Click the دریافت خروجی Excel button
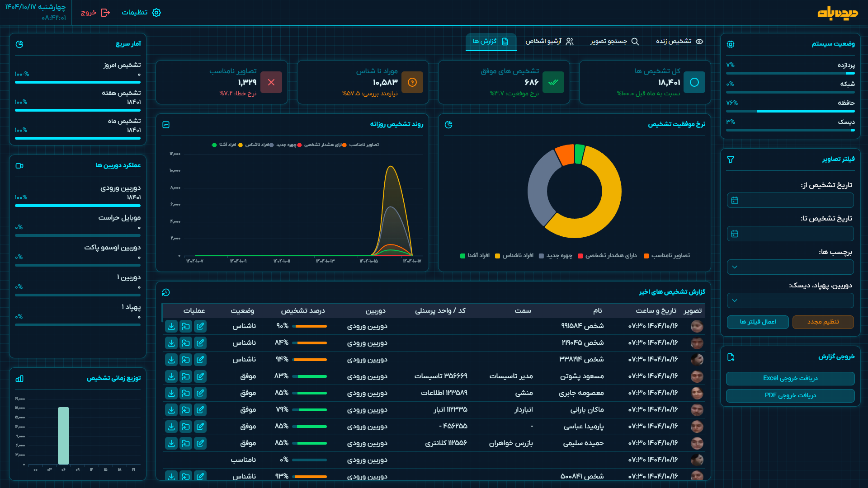Viewport: 868px width, 488px height. [790, 379]
